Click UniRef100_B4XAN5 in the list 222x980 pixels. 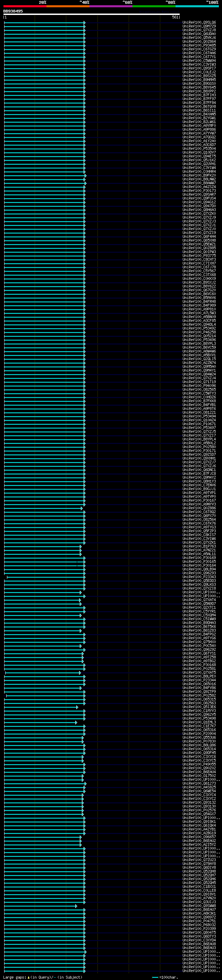pyautogui.click(x=199, y=114)
